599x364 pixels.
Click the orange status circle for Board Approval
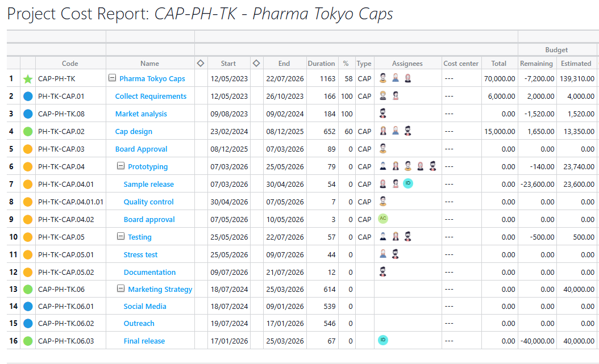pos(28,149)
